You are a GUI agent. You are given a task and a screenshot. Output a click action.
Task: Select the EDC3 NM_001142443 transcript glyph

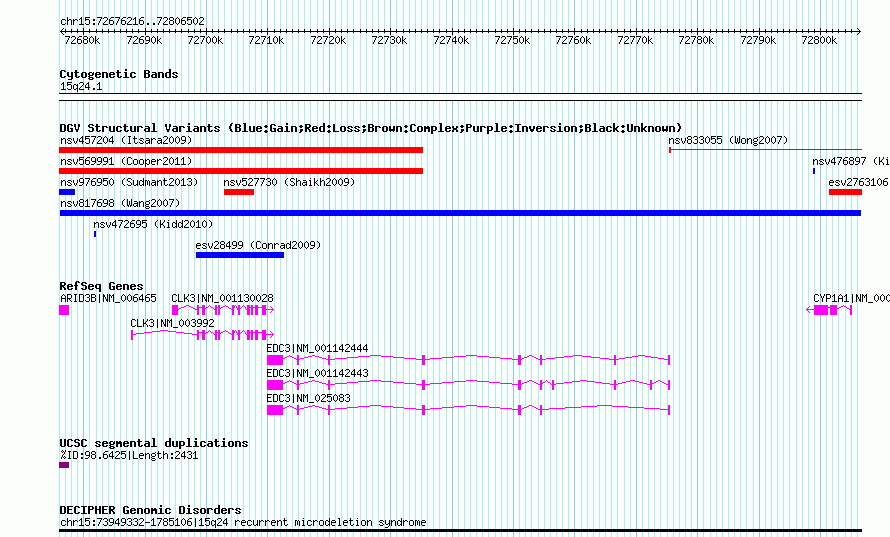pos(469,385)
